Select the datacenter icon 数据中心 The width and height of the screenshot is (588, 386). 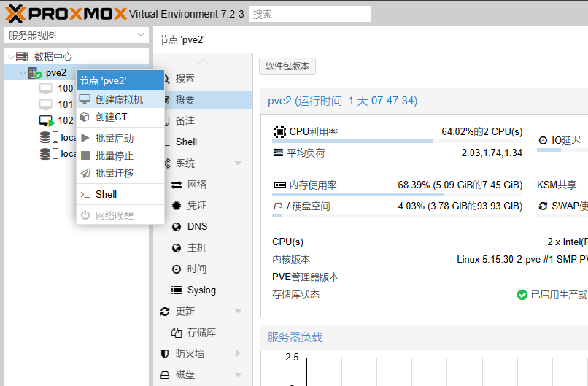(22, 57)
